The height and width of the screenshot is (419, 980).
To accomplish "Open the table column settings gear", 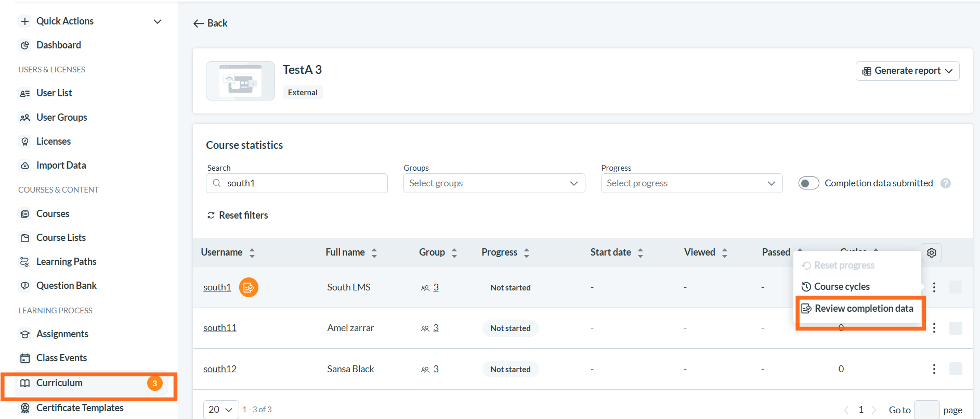I will (932, 252).
